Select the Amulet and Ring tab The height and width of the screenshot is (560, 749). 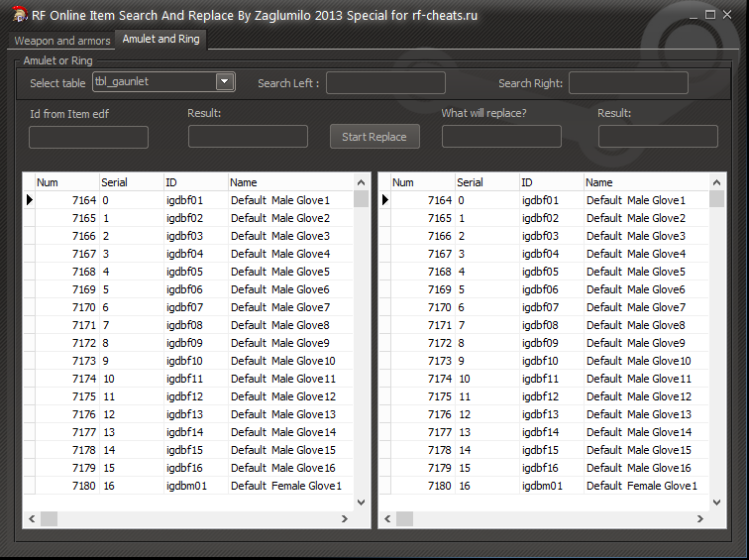point(160,40)
